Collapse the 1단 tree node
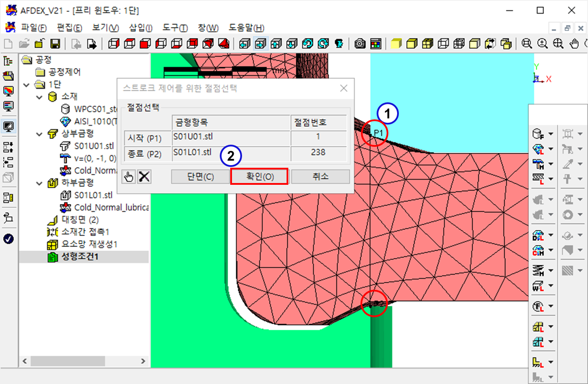588x384 pixels. [x=28, y=84]
